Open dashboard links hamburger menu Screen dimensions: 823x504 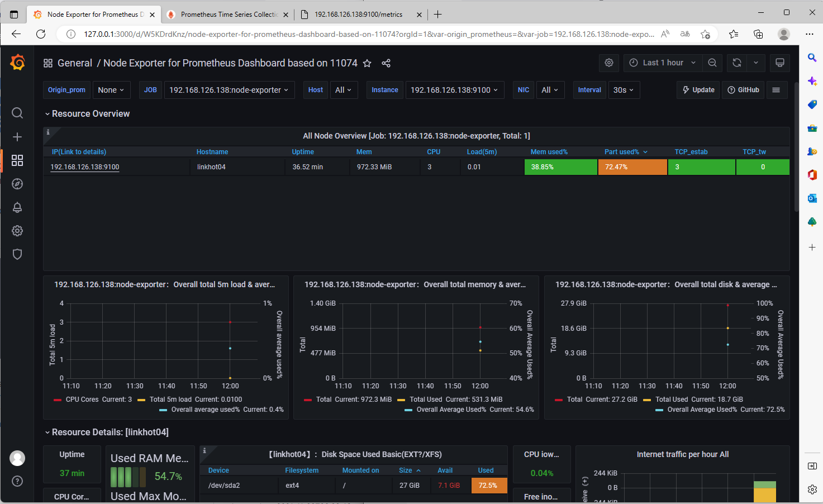pos(776,90)
